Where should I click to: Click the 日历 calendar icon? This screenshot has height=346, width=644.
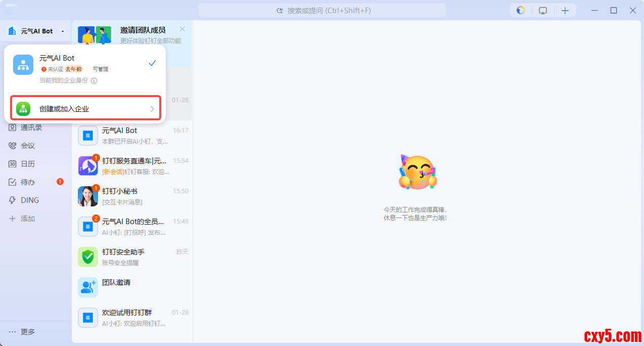point(13,164)
